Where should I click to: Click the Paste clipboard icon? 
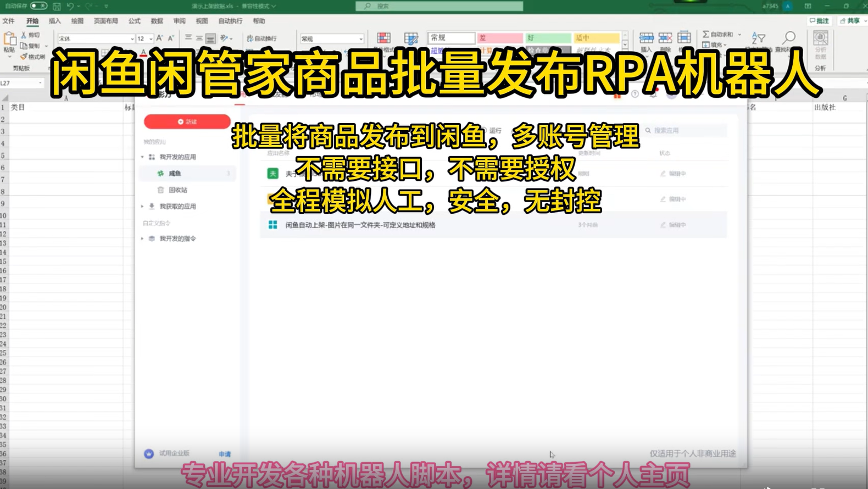[9, 40]
